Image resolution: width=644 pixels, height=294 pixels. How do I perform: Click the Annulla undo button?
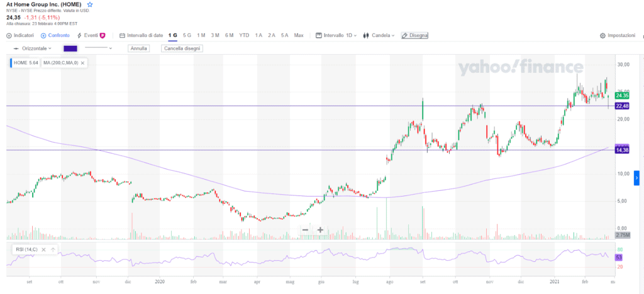point(139,48)
